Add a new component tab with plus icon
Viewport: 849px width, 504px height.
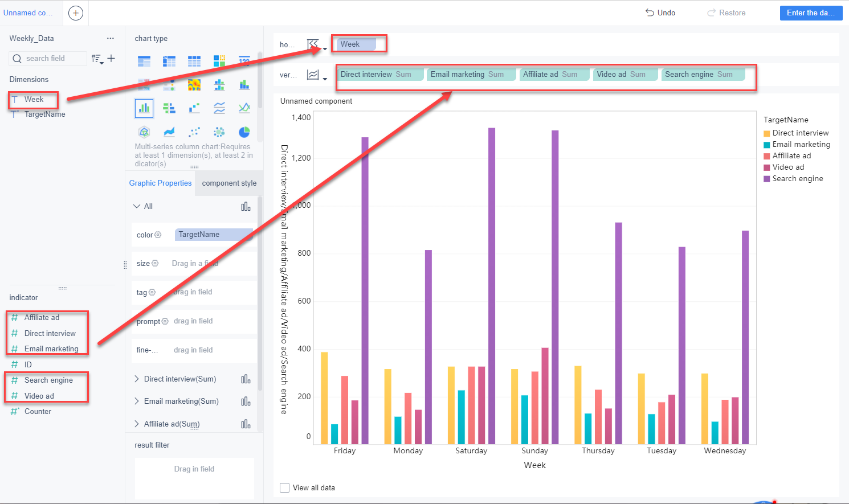76,13
